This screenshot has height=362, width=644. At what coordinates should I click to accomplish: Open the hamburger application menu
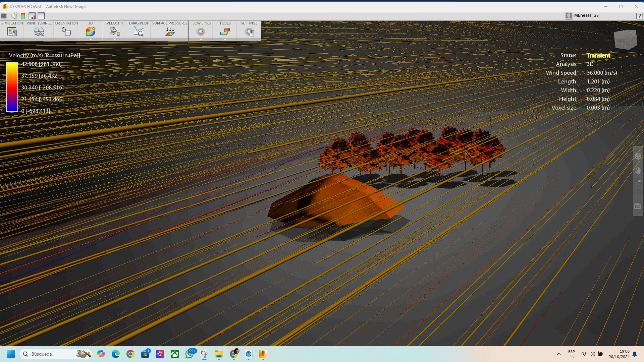pyautogui.click(x=4, y=16)
